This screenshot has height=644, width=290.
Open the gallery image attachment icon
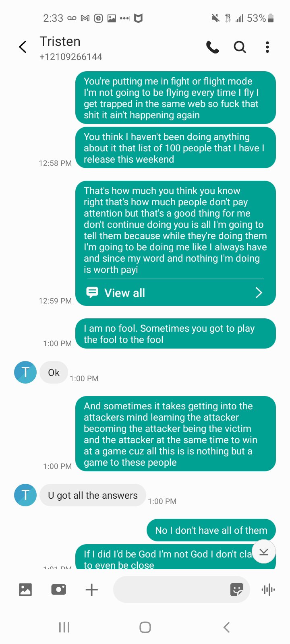(25, 590)
